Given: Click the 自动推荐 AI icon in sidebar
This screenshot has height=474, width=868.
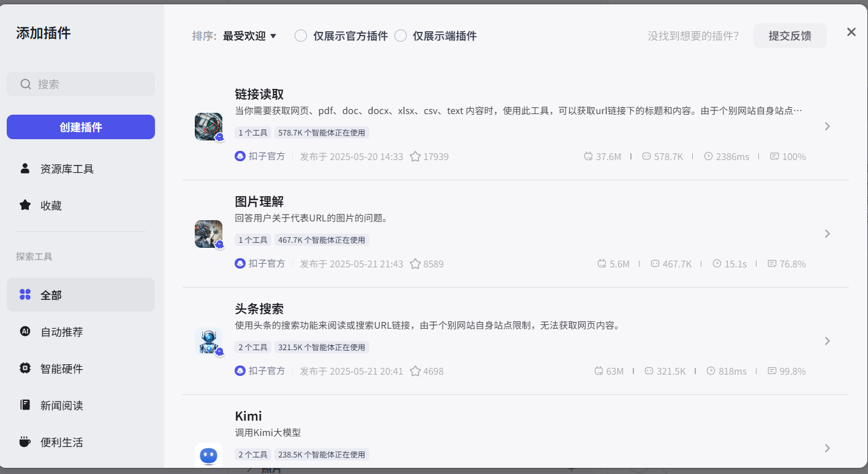Looking at the screenshot, I should pyautogui.click(x=25, y=332).
